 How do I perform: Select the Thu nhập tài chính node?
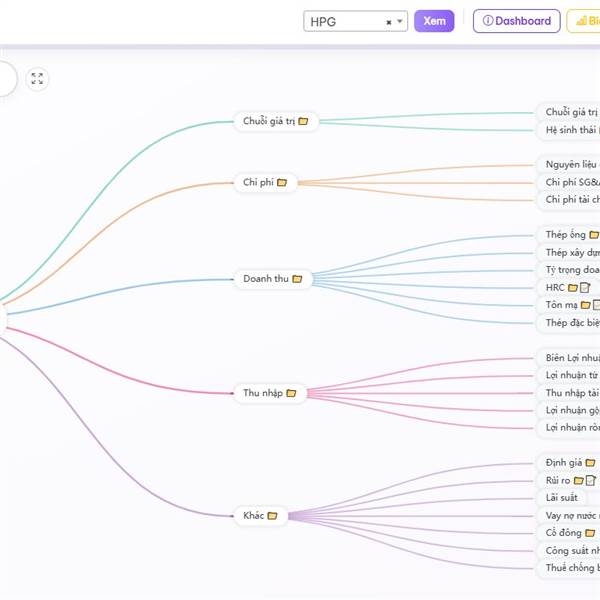tap(568, 393)
